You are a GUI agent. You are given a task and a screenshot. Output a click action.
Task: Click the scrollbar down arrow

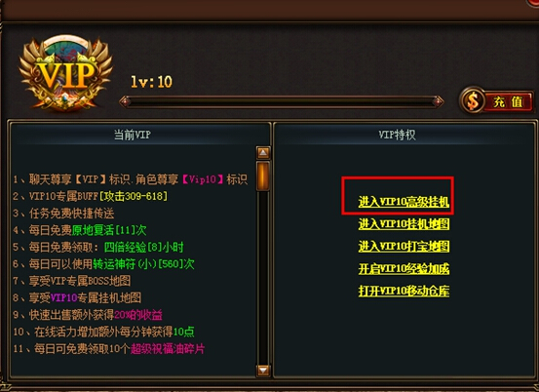point(264,371)
